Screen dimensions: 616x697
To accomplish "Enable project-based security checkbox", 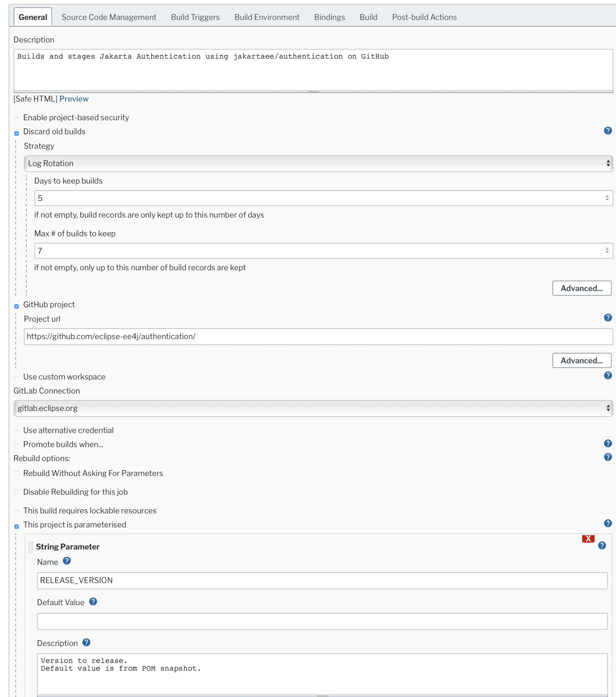I will point(17,119).
